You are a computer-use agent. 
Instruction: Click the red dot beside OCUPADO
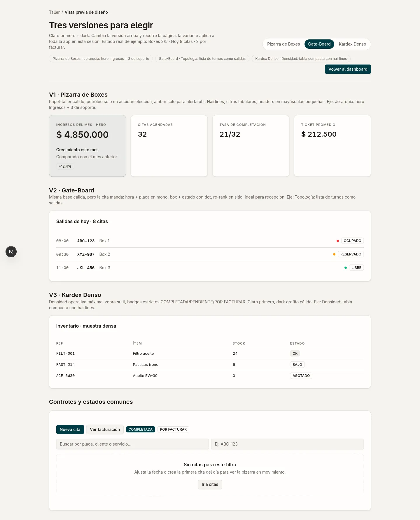338,241
